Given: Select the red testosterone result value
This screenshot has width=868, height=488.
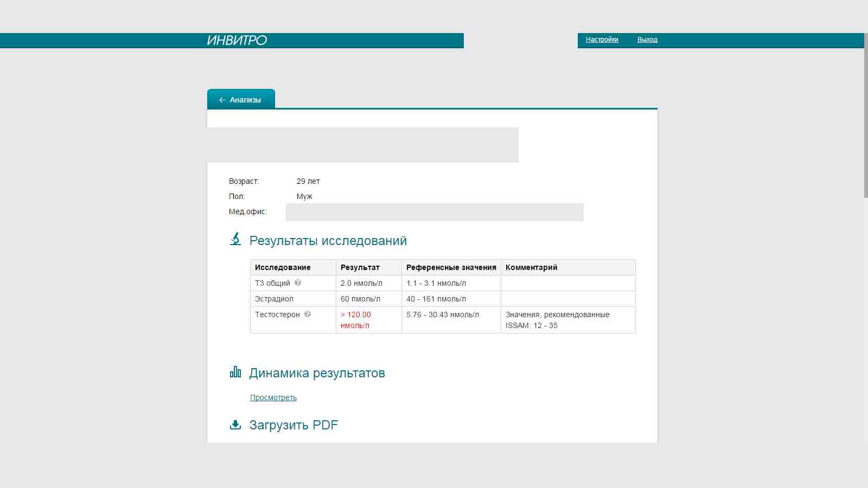Looking at the screenshot, I should 356,319.
